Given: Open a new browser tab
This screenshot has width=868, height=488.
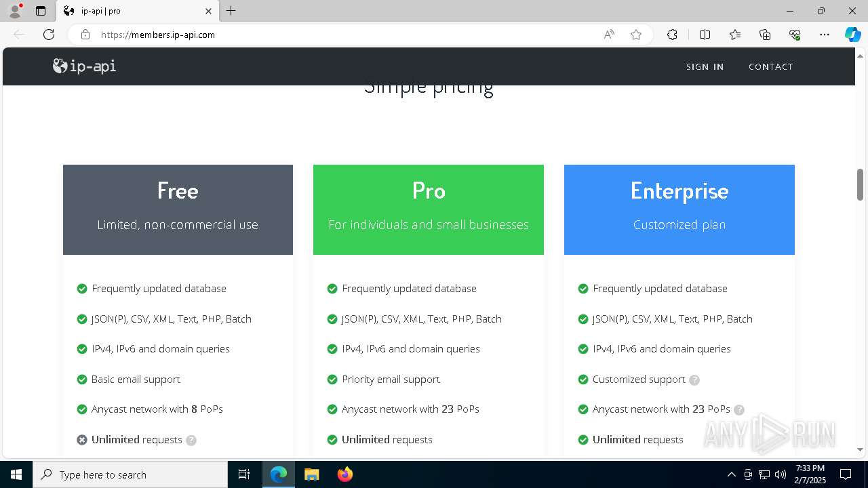Looking at the screenshot, I should (x=231, y=11).
